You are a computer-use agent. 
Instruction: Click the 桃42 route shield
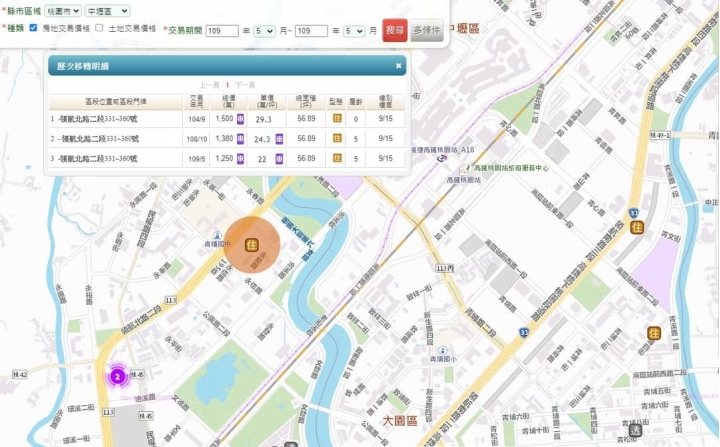point(19,375)
